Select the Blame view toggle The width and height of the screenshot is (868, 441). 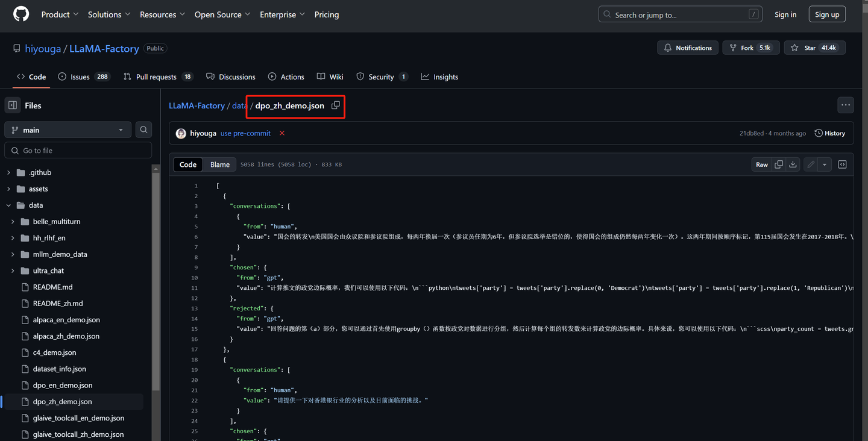pos(220,164)
